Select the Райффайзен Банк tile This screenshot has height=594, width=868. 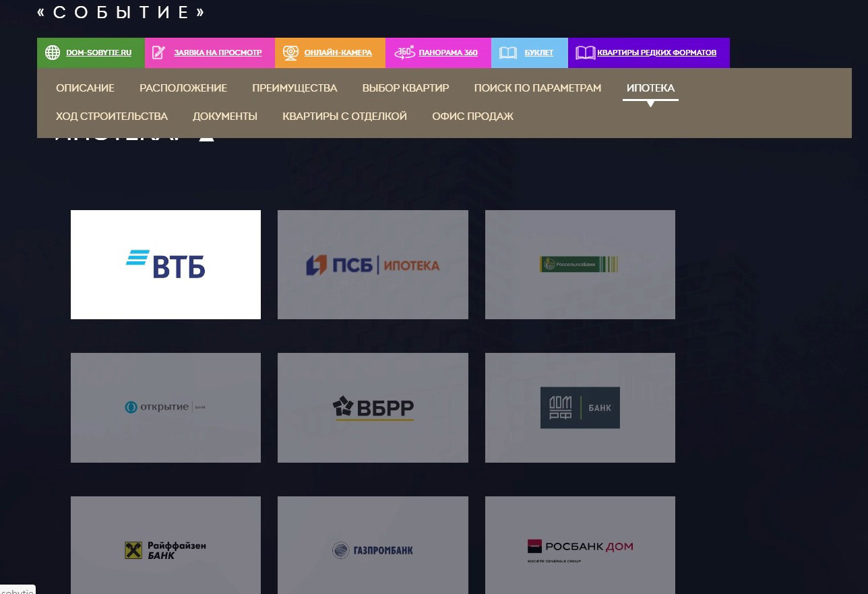[x=166, y=546]
